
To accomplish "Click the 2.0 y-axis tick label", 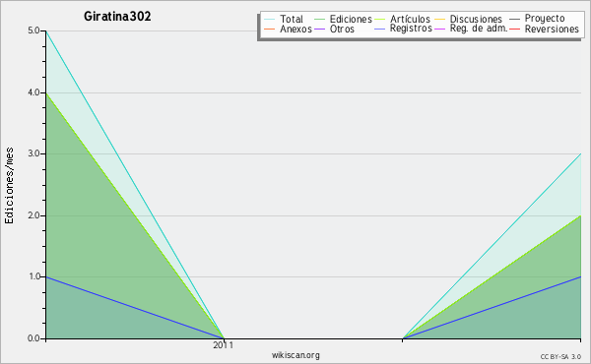I will [33, 215].
